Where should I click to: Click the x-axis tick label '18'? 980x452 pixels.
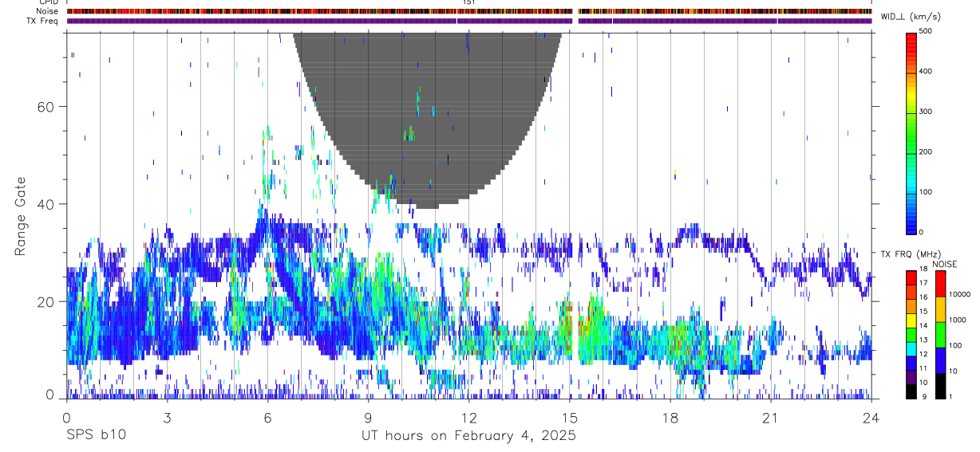click(670, 417)
